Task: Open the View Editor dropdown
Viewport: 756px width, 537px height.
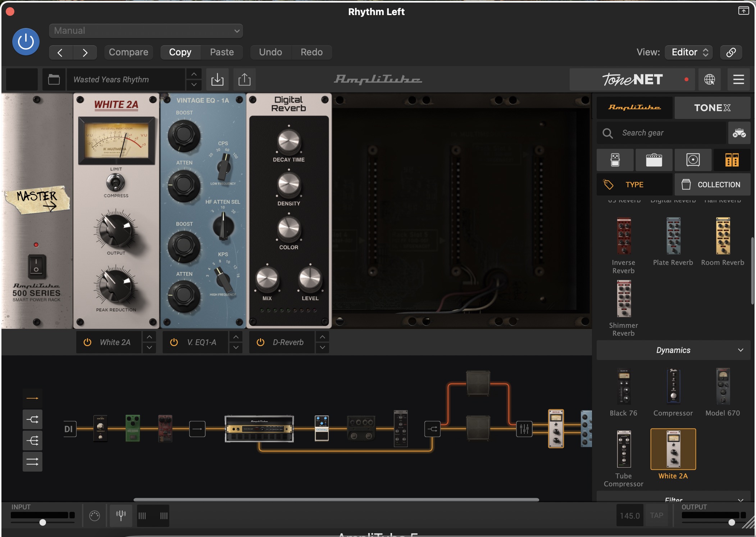Action: coord(689,52)
